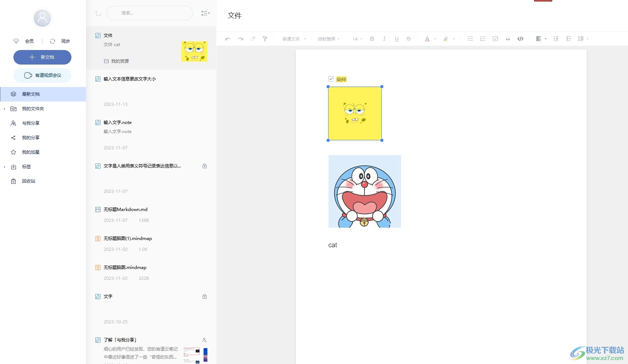Click shared-user icon on 了解「与我分享」
Image resolution: width=628 pixels, height=364 pixels.
pyautogui.click(x=204, y=340)
